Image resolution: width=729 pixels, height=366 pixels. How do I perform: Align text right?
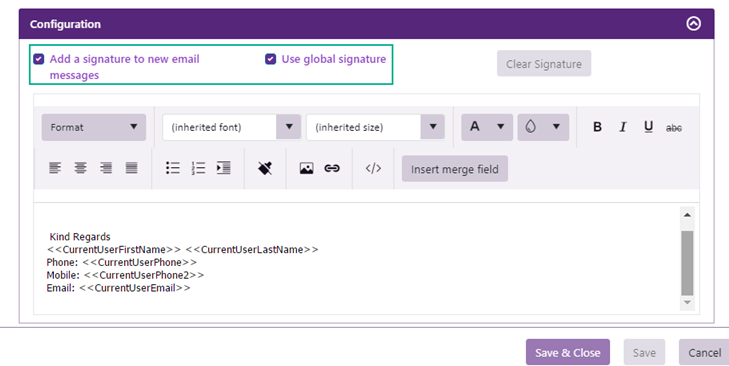tap(106, 168)
